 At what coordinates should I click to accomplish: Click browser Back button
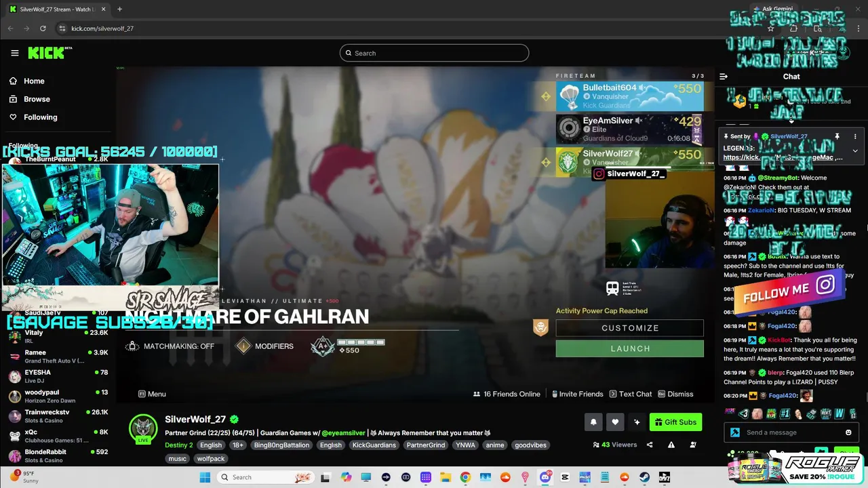pos(10,28)
